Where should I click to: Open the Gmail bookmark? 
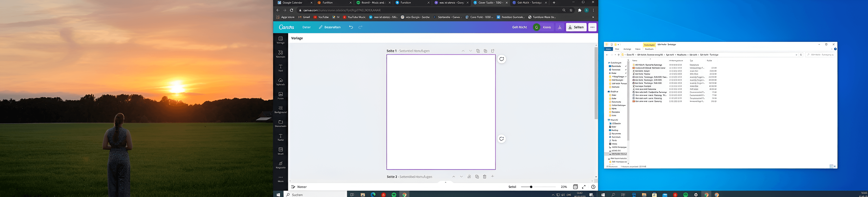304,17
